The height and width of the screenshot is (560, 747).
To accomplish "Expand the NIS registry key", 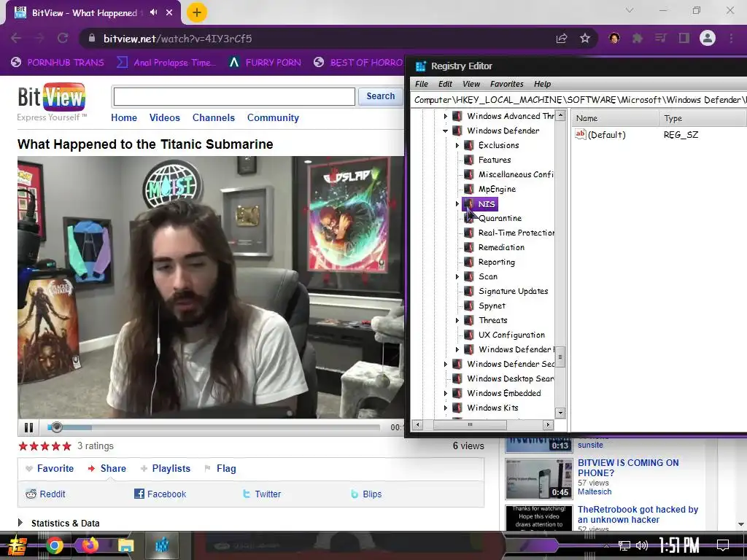I will 457,204.
